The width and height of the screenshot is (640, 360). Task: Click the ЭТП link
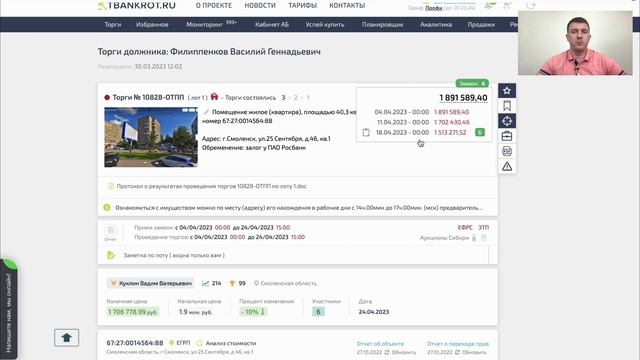click(x=484, y=227)
